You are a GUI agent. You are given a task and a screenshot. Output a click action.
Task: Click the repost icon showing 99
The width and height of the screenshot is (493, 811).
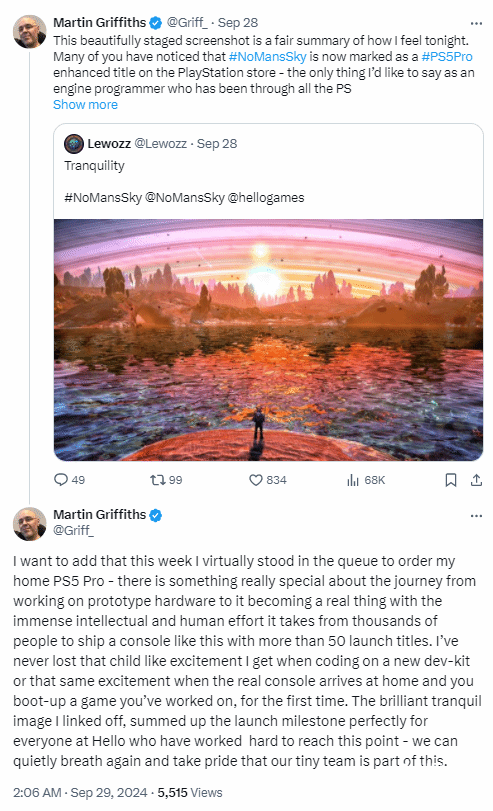point(157,480)
